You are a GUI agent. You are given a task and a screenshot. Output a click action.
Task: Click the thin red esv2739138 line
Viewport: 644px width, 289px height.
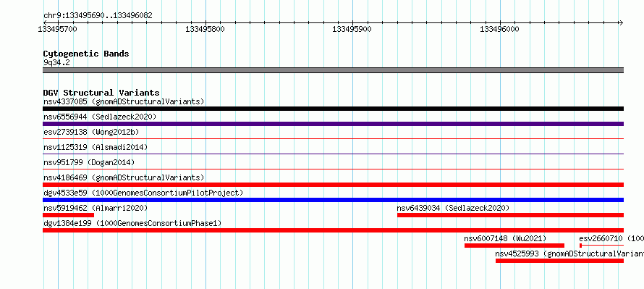click(333, 139)
